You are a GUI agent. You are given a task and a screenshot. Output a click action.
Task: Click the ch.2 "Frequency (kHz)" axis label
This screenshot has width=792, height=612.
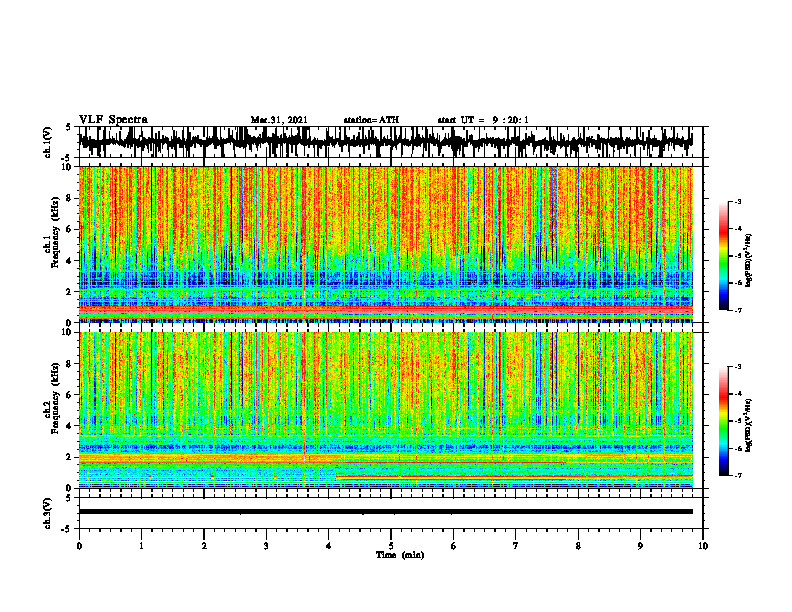54,398
